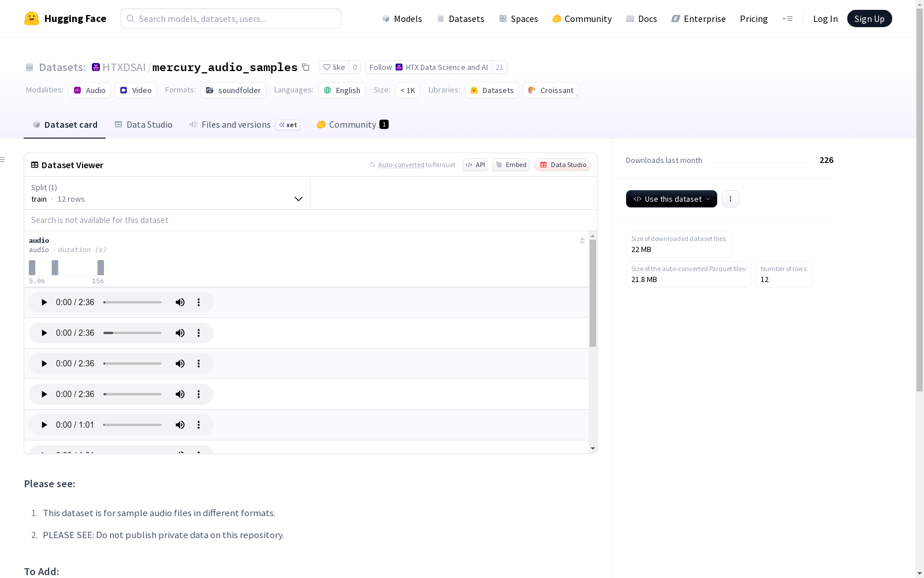
Task: Play the third 2:36 audio sample
Action: 44,364
